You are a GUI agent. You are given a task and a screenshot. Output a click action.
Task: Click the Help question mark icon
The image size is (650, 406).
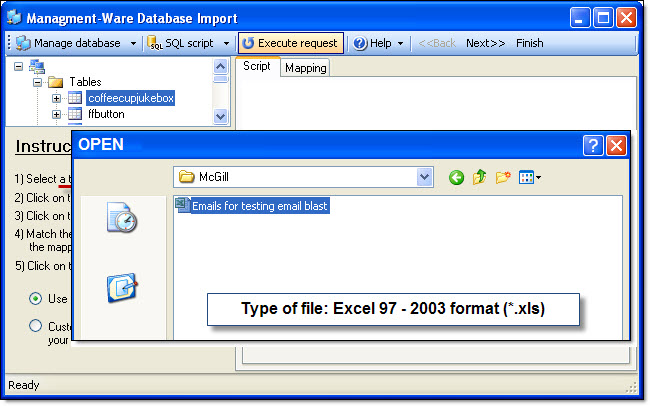pos(360,43)
